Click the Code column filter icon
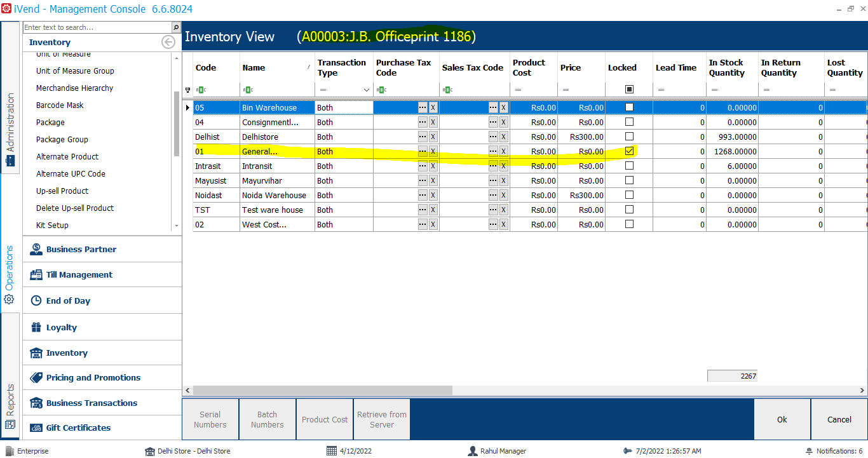The height and width of the screenshot is (458, 868). point(200,90)
